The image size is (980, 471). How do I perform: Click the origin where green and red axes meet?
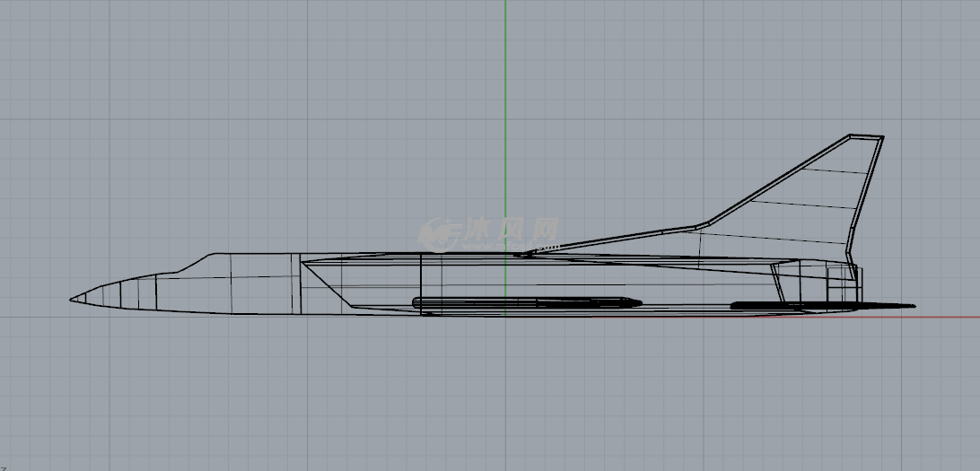tap(504, 317)
